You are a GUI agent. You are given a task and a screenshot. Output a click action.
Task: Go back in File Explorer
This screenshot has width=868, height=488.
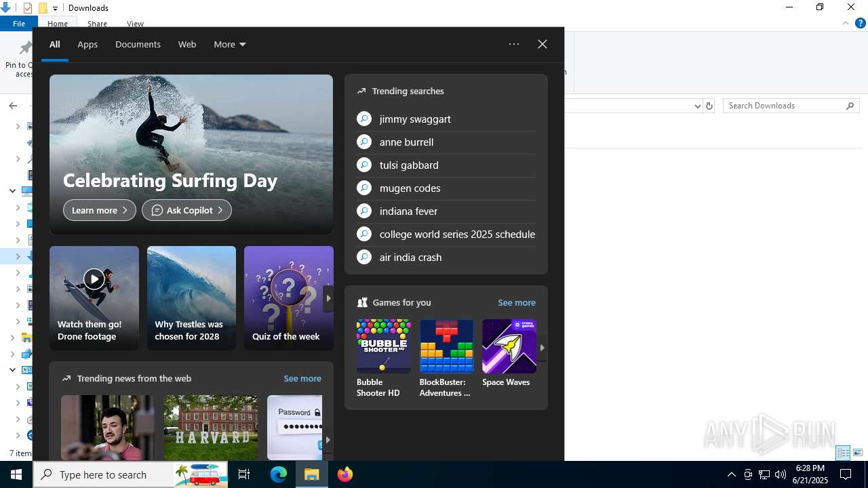pyautogui.click(x=13, y=106)
